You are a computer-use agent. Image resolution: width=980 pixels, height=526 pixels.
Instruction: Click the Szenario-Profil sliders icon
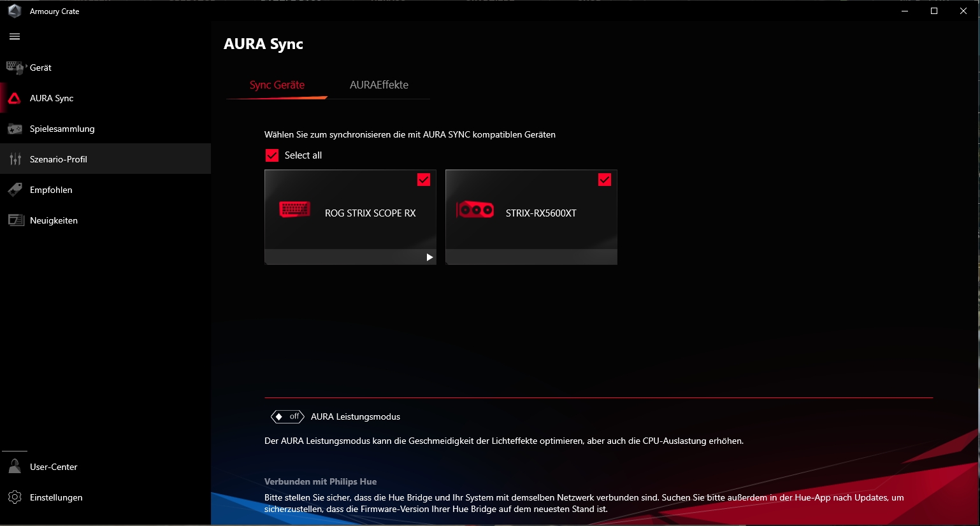point(15,159)
